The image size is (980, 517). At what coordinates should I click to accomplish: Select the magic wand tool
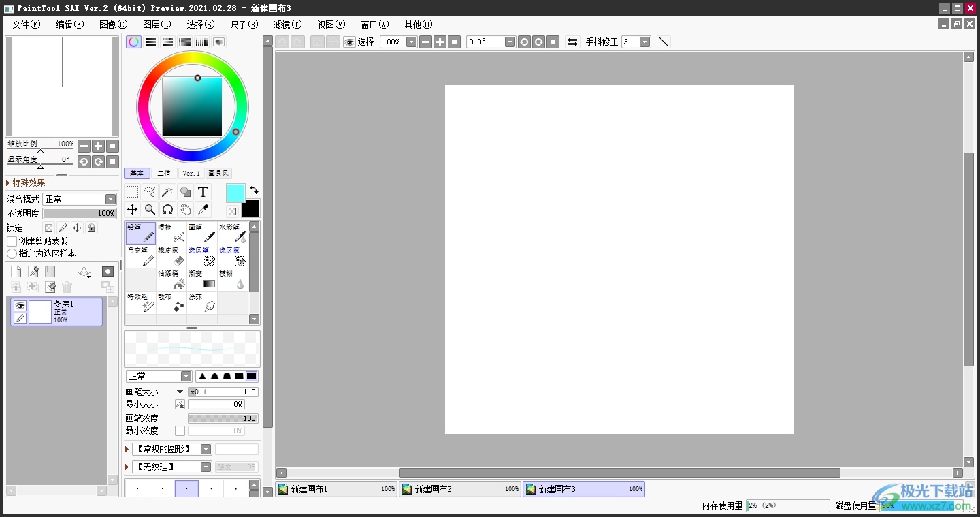pos(167,192)
